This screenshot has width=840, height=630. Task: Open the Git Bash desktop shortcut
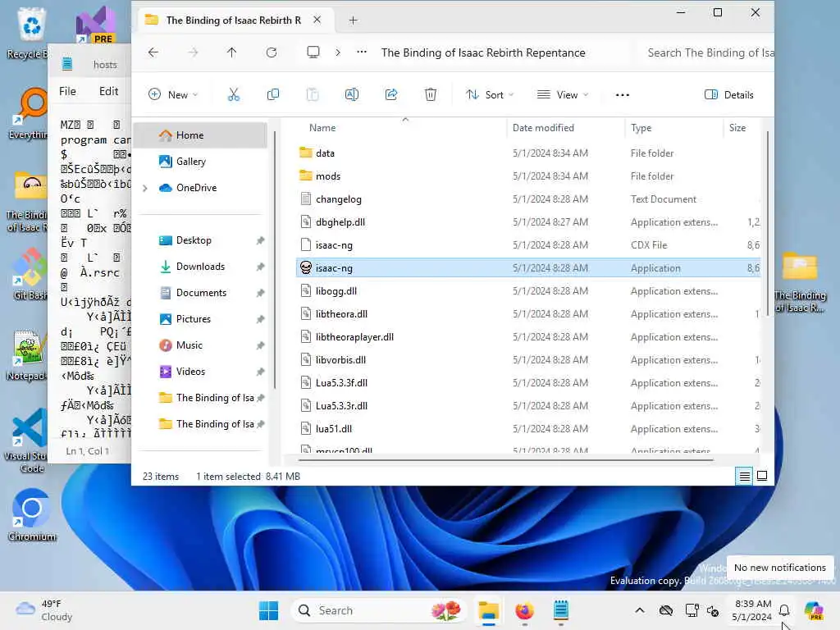[x=30, y=274]
